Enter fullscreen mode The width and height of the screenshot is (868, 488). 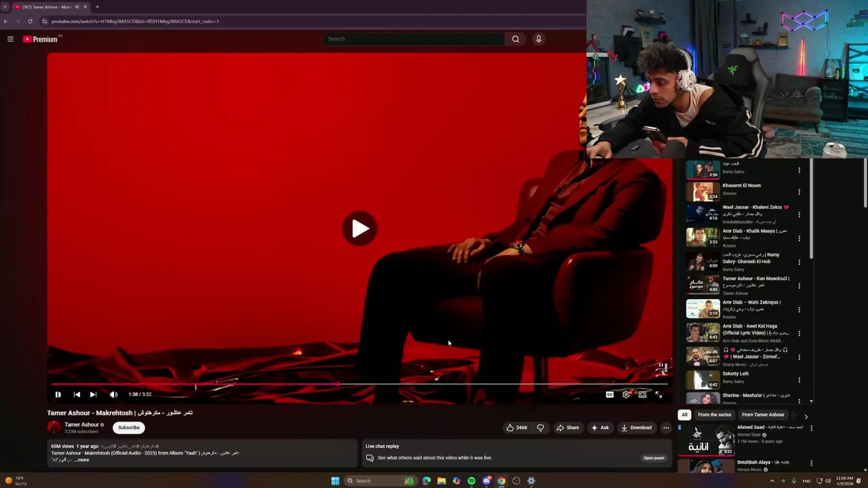pyautogui.click(x=658, y=394)
